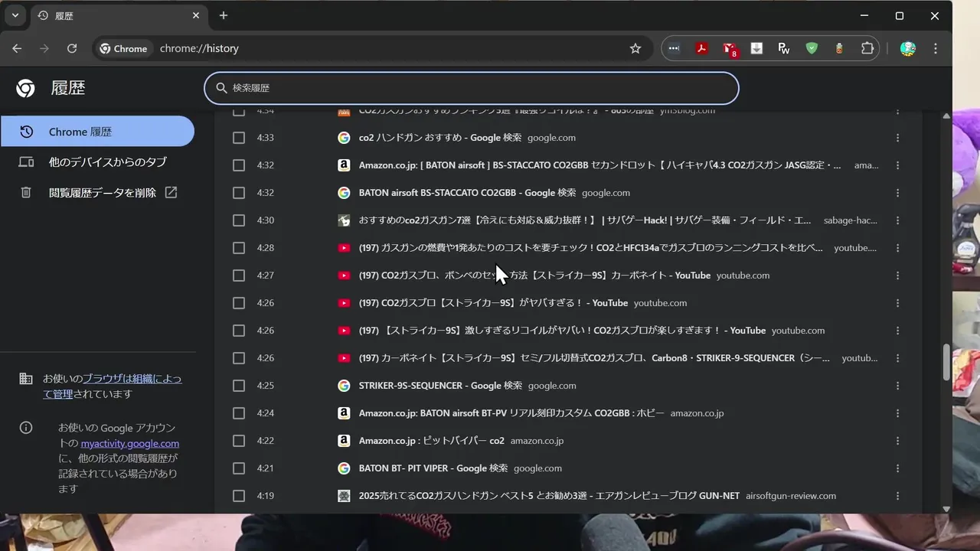
Task: Click the scrollbar down arrow
Action: tap(946, 508)
